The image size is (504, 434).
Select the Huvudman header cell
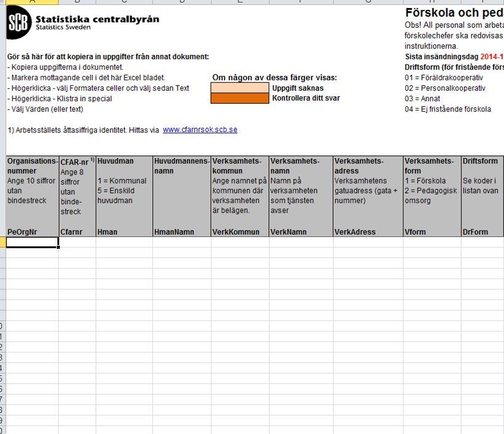pos(125,196)
